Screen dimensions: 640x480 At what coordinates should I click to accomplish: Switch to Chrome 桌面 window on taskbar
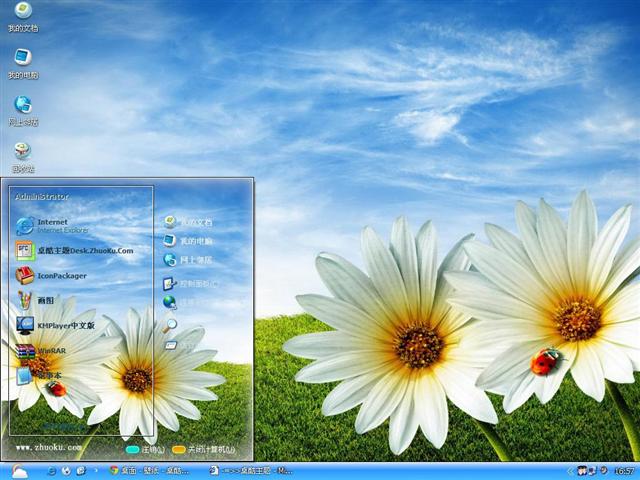(149, 471)
